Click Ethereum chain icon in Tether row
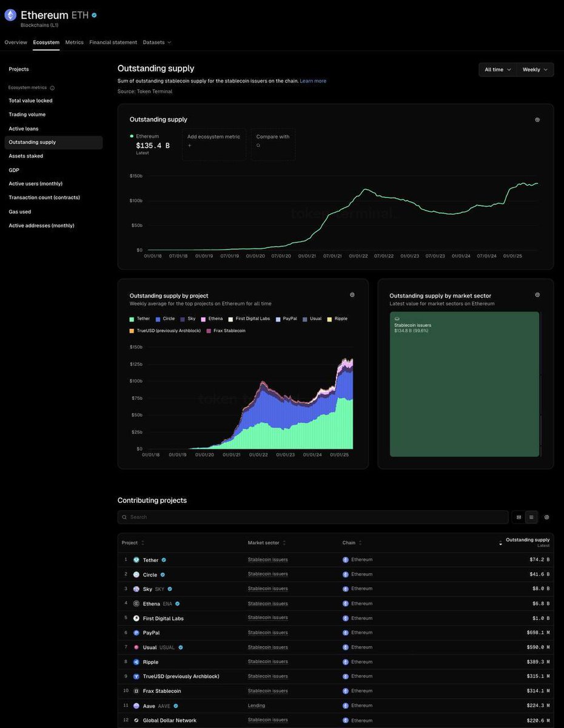This screenshot has width=564, height=728. coord(346,560)
